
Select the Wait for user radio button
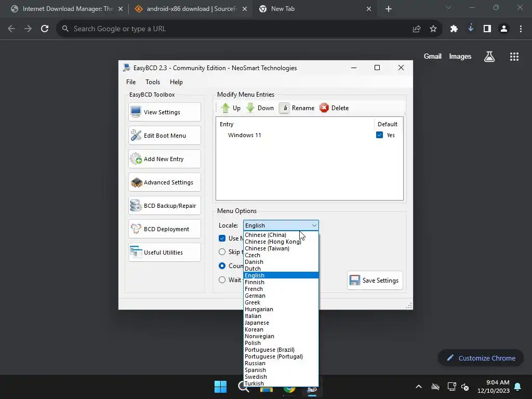222,280
